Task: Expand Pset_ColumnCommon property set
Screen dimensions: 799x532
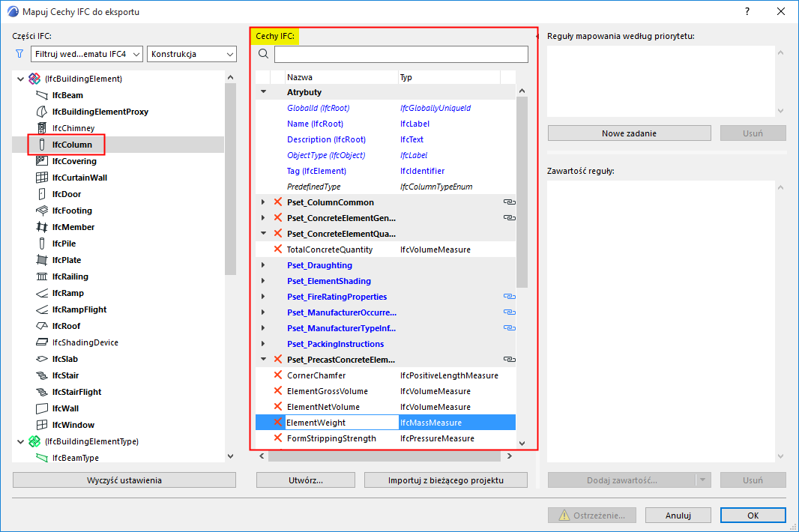Action: [263, 202]
